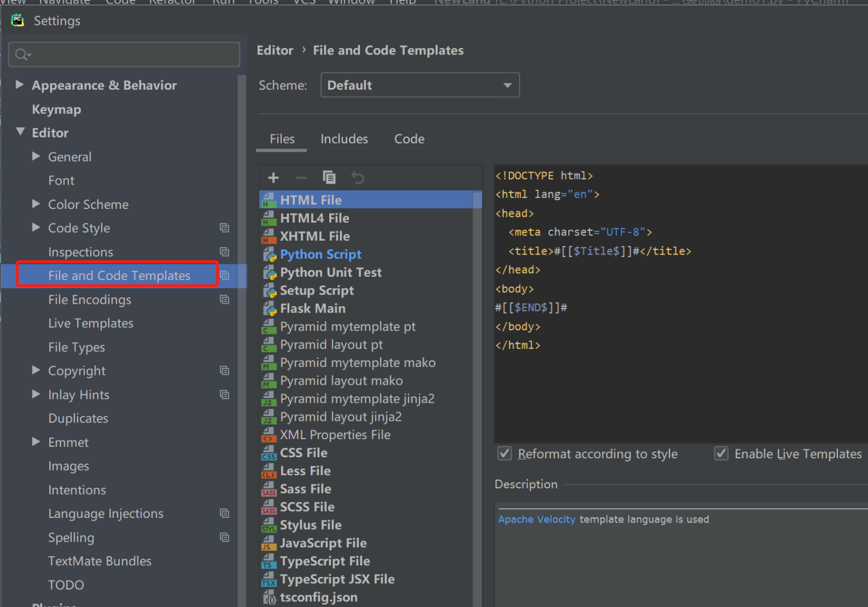Image resolution: width=868 pixels, height=607 pixels.
Task: Expand the Copyright subsection arrow
Action: (36, 370)
